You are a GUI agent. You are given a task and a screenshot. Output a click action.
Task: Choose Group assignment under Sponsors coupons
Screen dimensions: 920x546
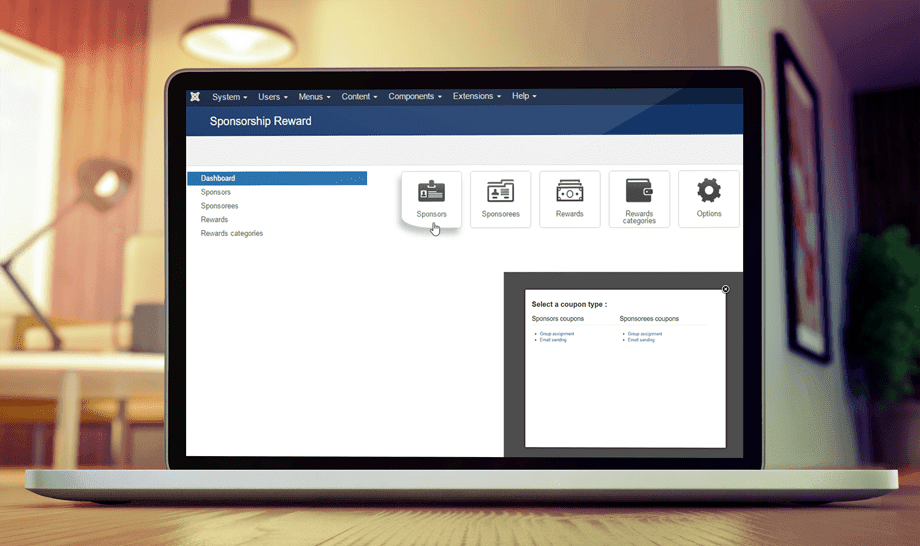[x=557, y=334]
